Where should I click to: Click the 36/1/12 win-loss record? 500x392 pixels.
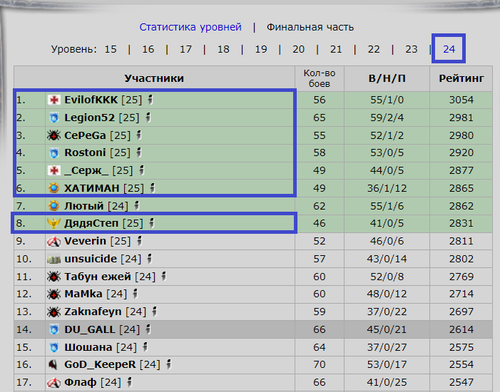pyautogui.click(x=387, y=188)
